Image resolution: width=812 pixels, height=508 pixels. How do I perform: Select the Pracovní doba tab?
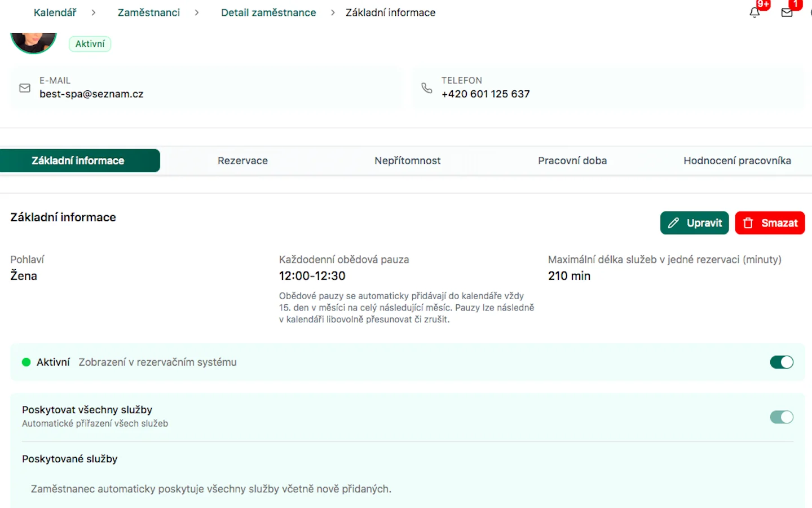[572, 161]
